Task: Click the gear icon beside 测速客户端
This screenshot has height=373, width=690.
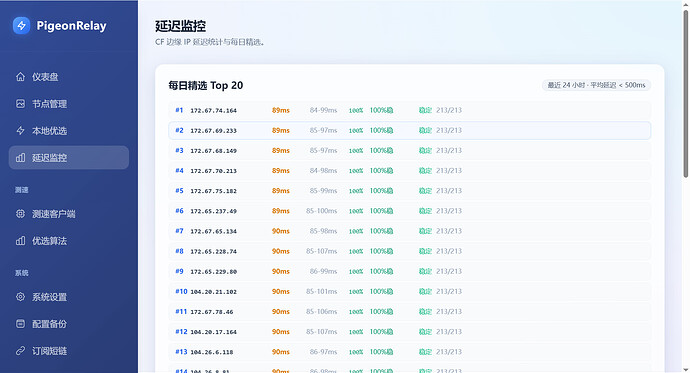Action: (x=20, y=214)
